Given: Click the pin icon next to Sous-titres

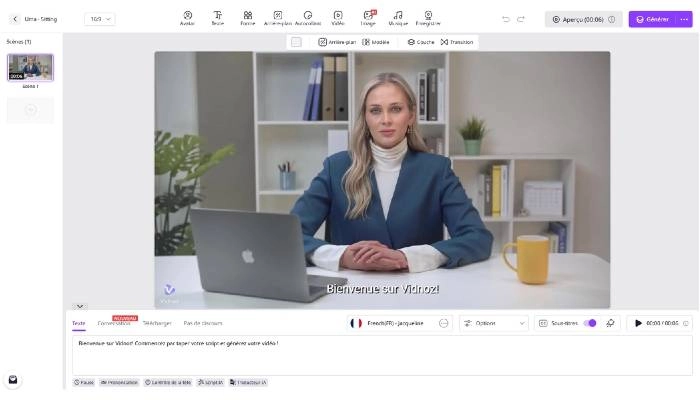Looking at the screenshot, I should 610,323.
